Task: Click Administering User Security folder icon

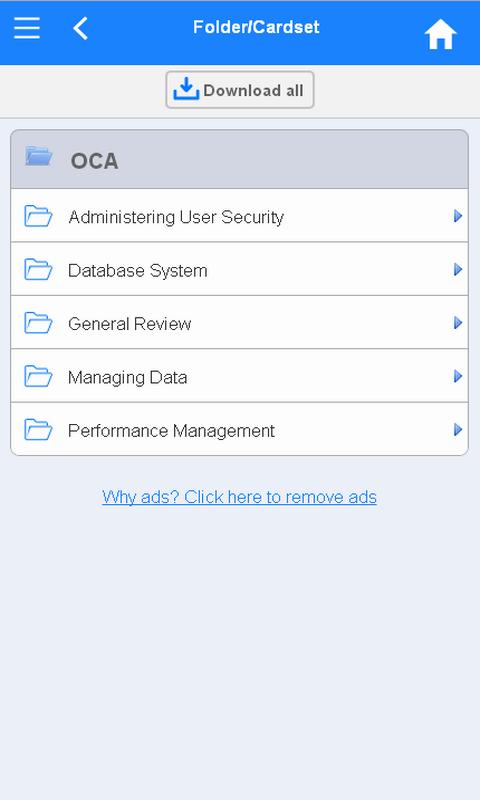Action: pyautogui.click(x=38, y=216)
